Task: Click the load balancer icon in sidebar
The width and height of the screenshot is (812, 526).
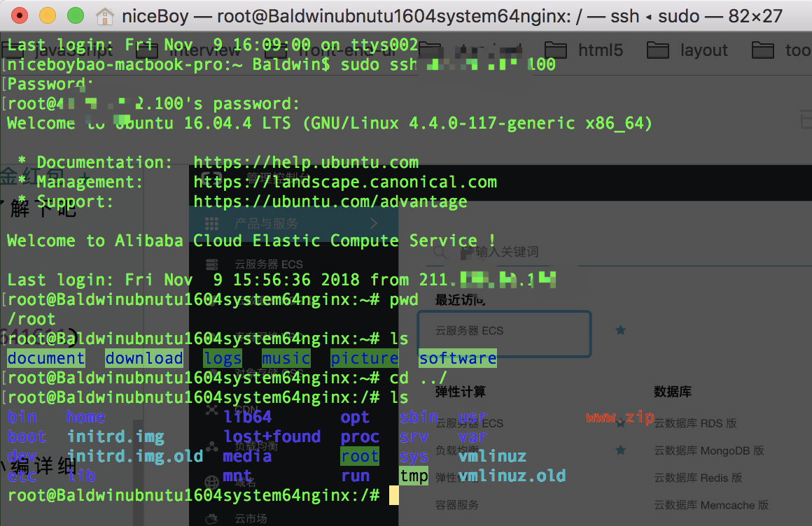Action: [212, 446]
